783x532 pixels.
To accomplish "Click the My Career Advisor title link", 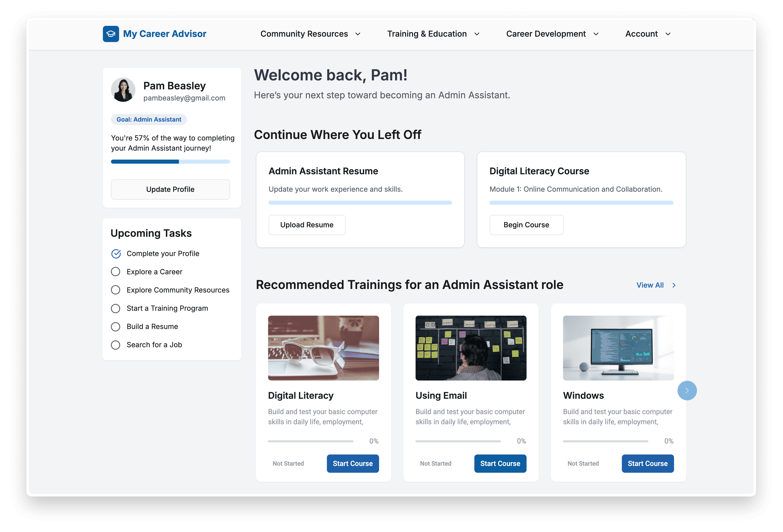I will [164, 34].
